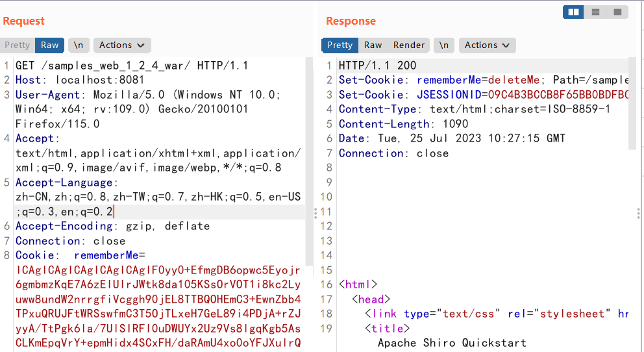644x352 pixels.
Task: Toggle the \n non-printable characters button in Request
Action: pos(79,45)
